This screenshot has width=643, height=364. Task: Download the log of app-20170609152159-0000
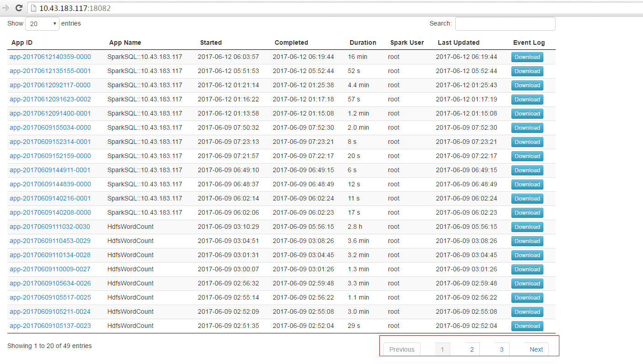[x=527, y=156]
